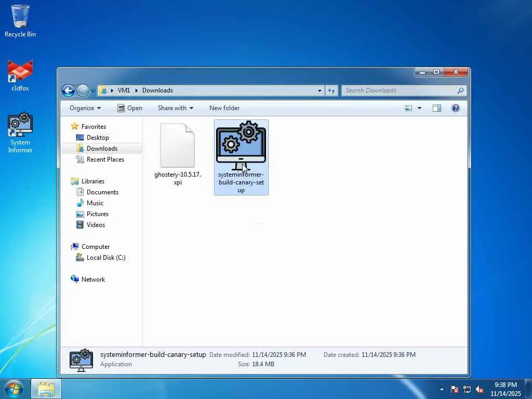Image resolution: width=532 pixels, height=399 pixels.
Task: Select the ghostery-10.5.17.xpi file icon
Action: [x=178, y=145]
